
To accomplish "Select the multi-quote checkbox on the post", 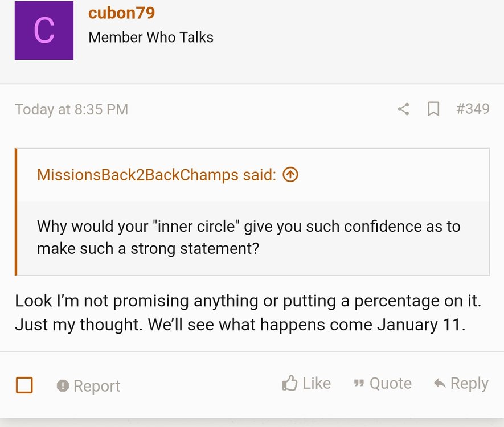I will pos(24,385).
